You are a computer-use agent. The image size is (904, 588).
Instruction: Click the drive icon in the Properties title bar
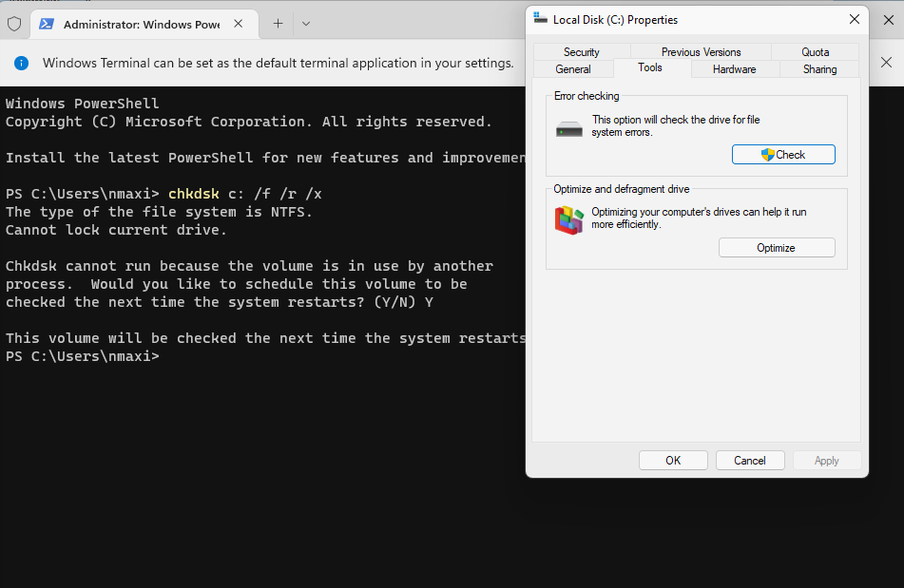540,19
